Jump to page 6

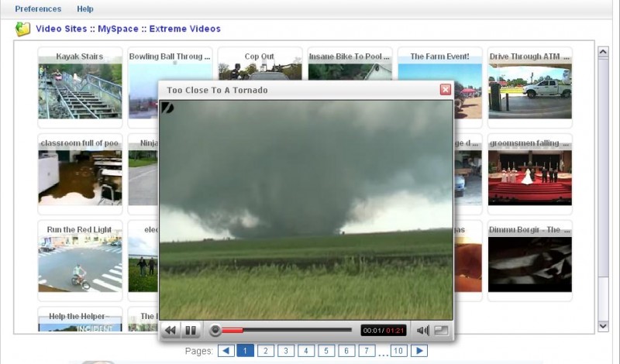click(346, 351)
